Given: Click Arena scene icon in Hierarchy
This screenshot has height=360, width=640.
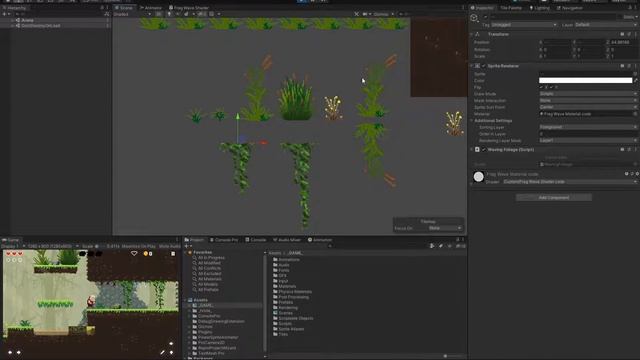Looking at the screenshot, I should [x=18, y=20].
